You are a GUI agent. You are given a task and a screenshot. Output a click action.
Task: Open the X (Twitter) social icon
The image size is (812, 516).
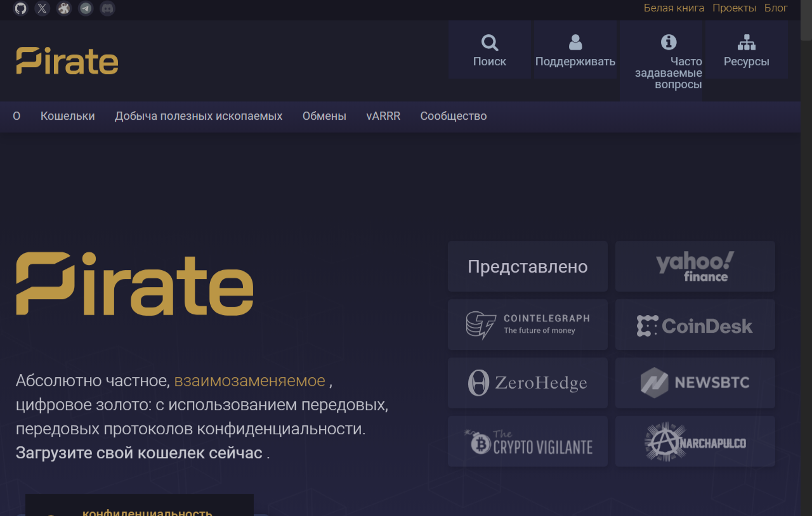(x=42, y=8)
